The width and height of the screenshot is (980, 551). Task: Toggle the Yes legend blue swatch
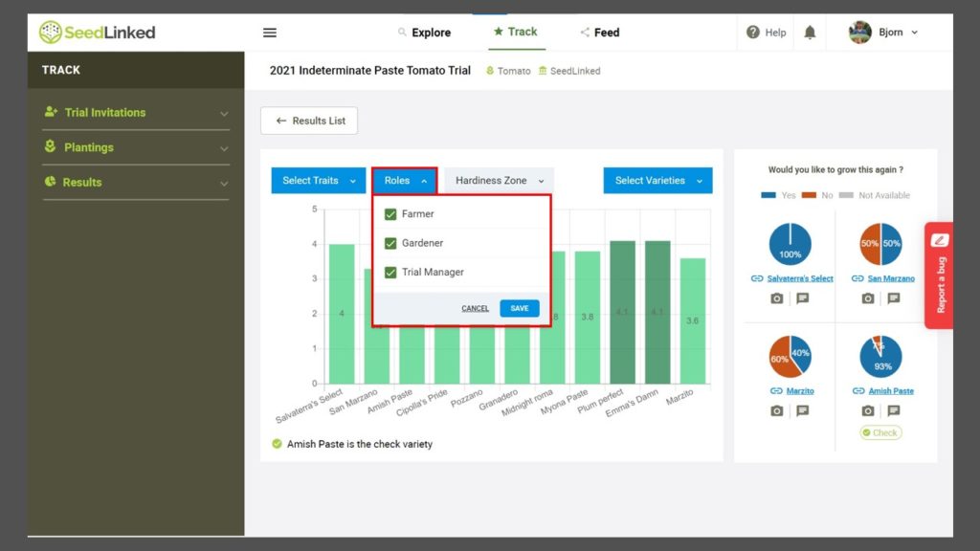coord(768,195)
